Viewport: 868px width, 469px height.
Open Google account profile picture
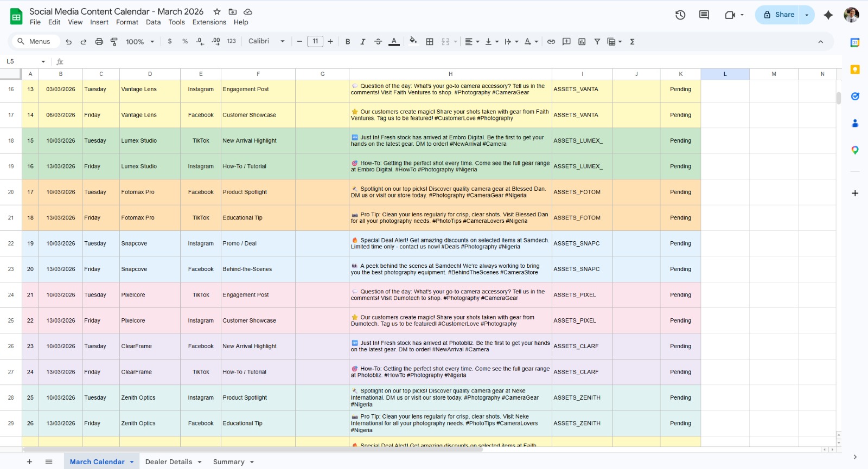tap(851, 15)
